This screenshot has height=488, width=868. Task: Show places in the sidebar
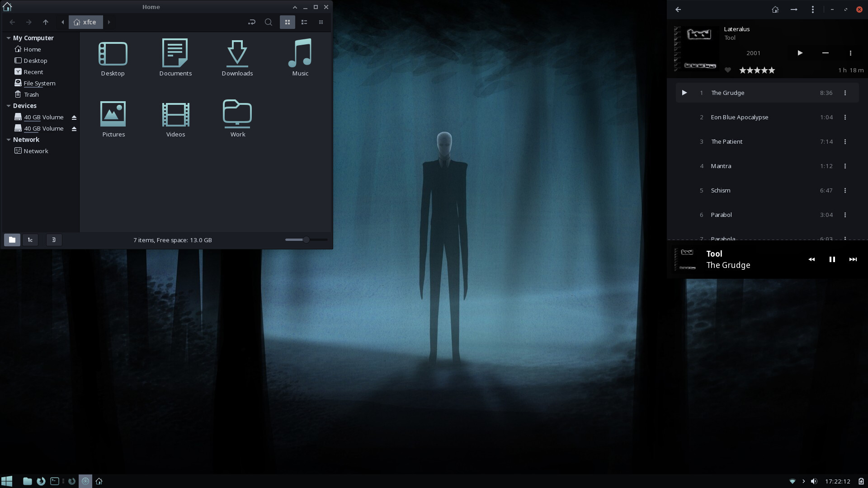click(12, 240)
